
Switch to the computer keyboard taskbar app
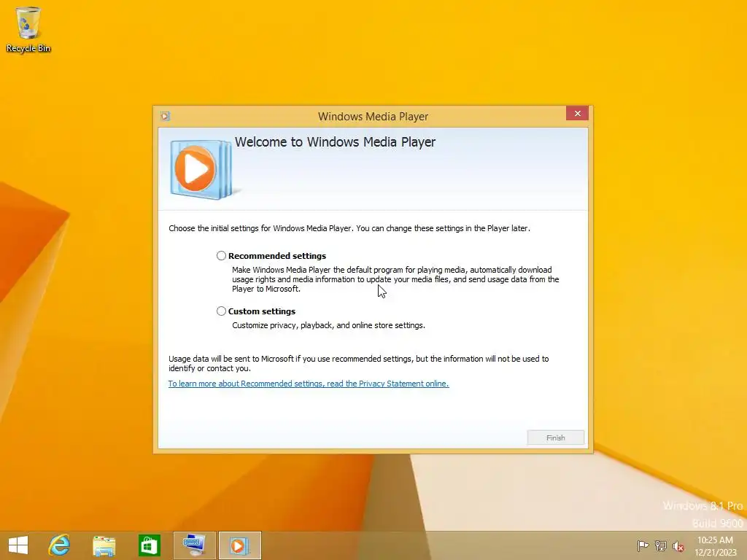click(x=194, y=545)
